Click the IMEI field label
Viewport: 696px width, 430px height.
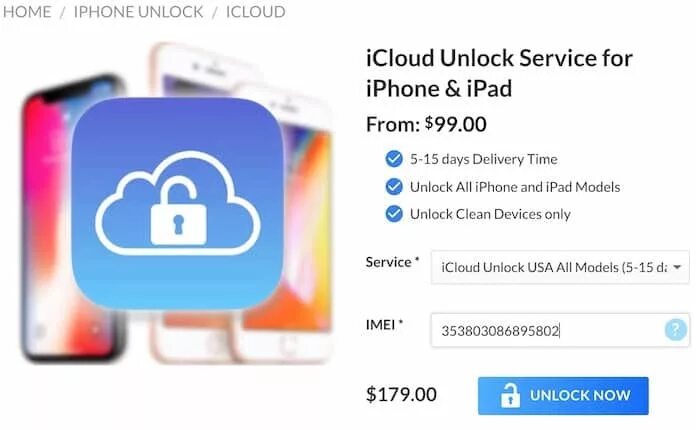pyautogui.click(x=384, y=324)
